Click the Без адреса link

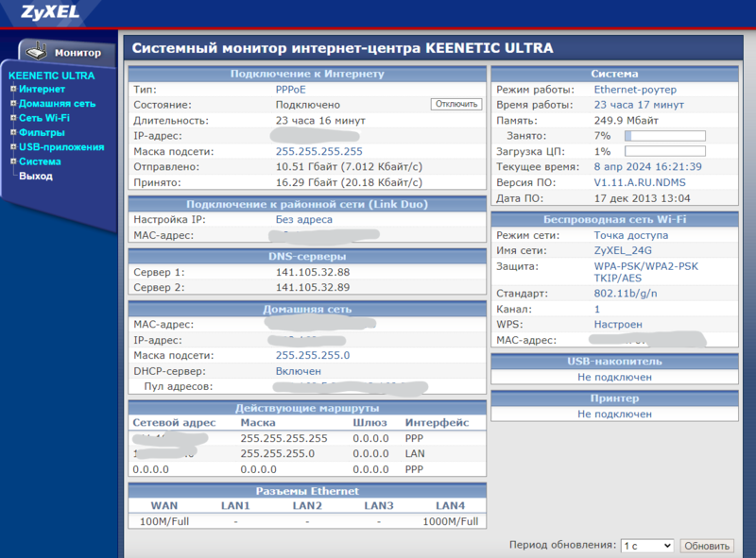(303, 219)
